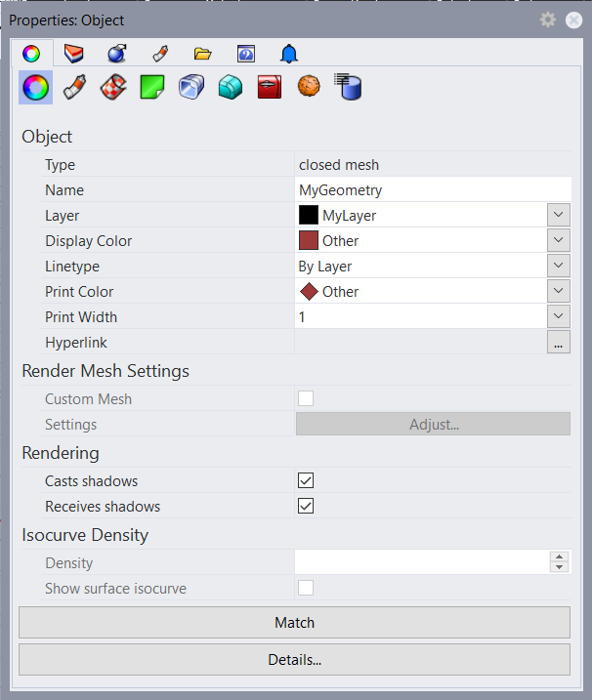Image resolution: width=592 pixels, height=700 pixels.
Task: Enable the Custom Mesh checkbox
Action: click(306, 398)
